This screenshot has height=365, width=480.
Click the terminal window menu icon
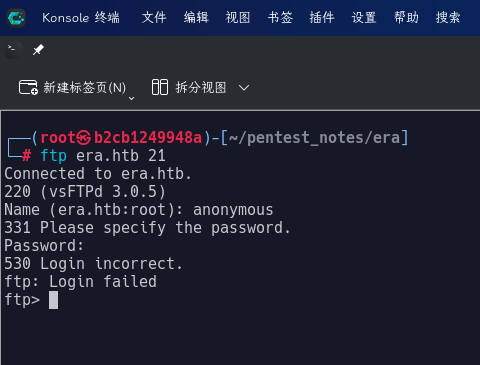(x=13, y=50)
